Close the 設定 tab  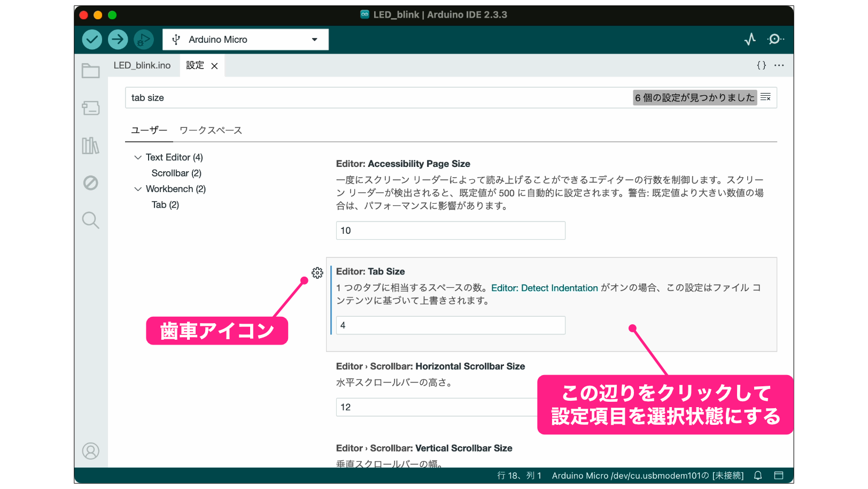click(x=214, y=66)
